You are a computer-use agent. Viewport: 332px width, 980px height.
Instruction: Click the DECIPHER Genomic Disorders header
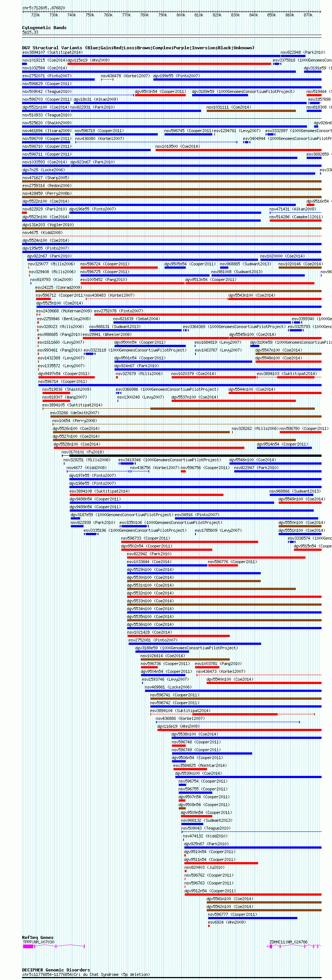click(x=56, y=970)
